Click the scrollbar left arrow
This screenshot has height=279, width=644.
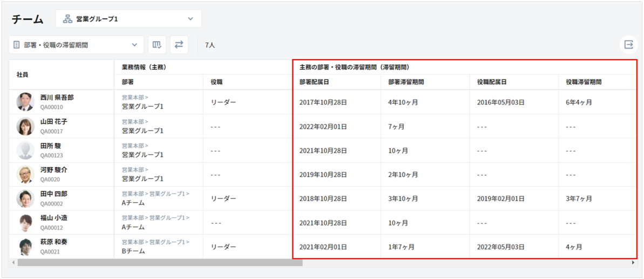(x=12, y=262)
